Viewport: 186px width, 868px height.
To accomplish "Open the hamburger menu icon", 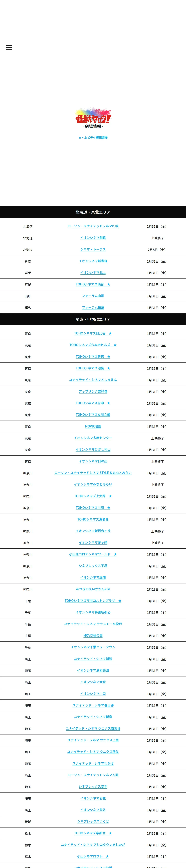I will click(x=9, y=48).
